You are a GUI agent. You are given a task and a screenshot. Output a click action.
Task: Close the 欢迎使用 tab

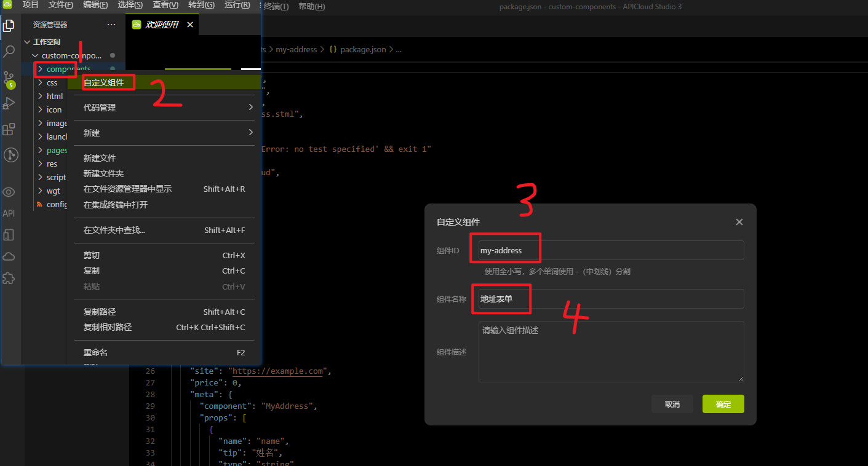pyautogui.click(x=190, y=25)
